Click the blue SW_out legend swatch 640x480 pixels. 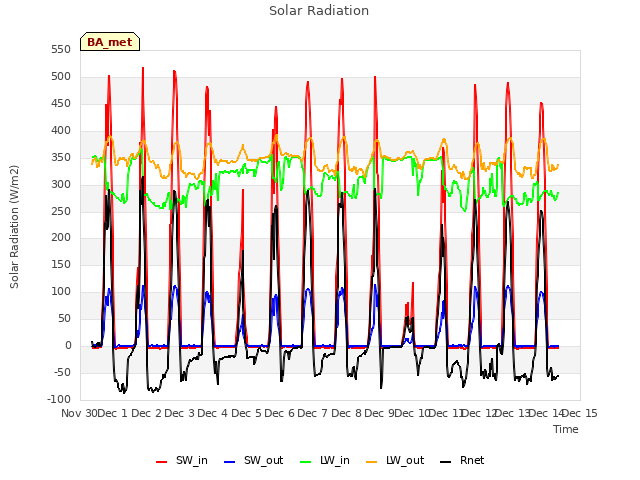tap(230, 462)
